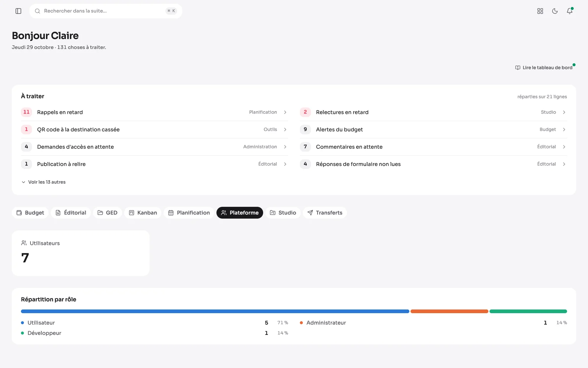This screenshot has width=588, height=368.
Task: Open Commentaires en attente chevron
Action: tap(564, 147)
